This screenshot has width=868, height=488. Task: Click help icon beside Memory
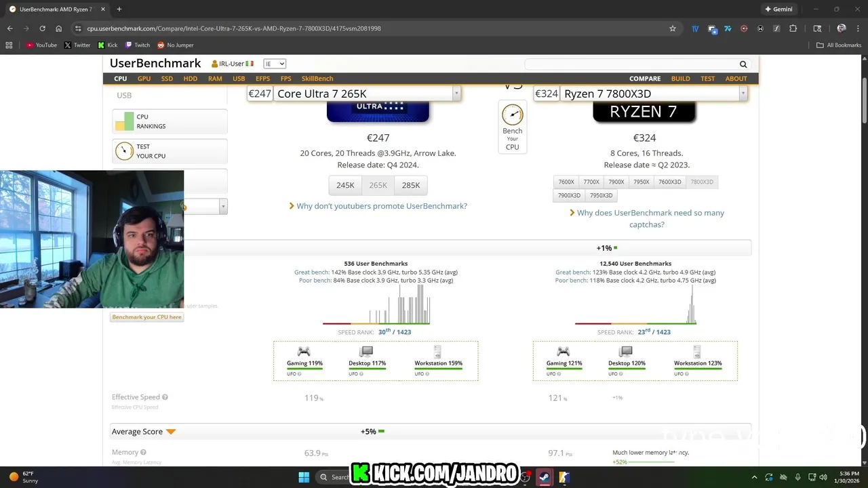tap(143, 452)
